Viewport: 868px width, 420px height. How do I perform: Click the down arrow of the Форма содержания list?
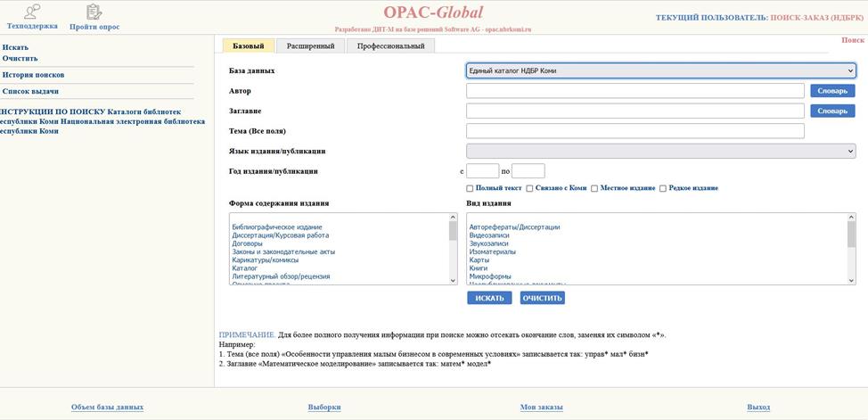[x=453, y=281]
